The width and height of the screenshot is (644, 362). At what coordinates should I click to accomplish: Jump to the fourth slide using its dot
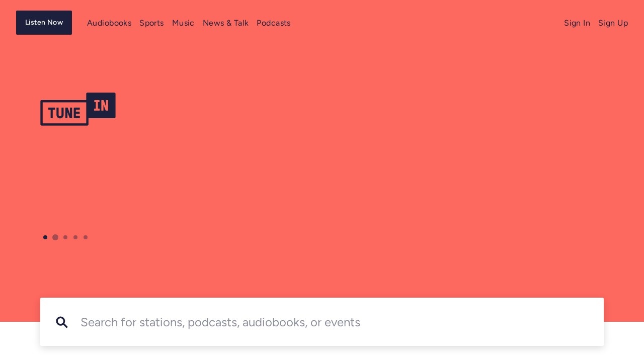pyautogui.click(x=75, y=237)
